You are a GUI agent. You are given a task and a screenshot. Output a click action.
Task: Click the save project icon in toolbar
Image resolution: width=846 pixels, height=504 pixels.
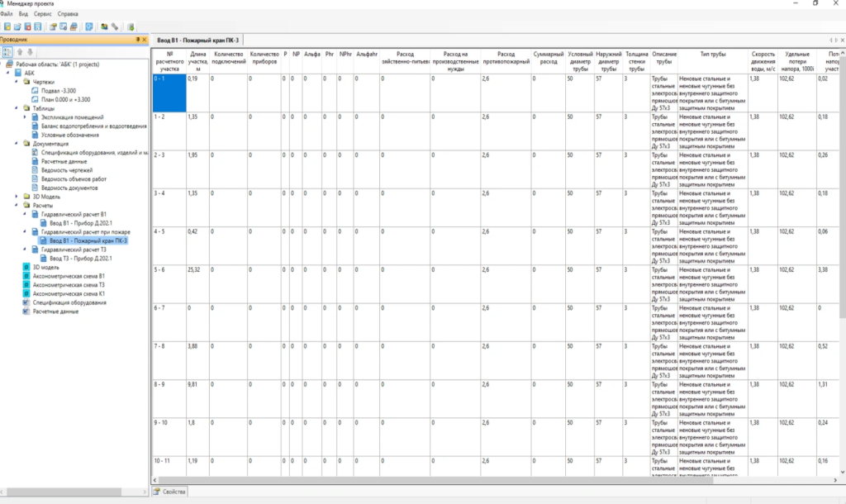[x=38, y=27]
